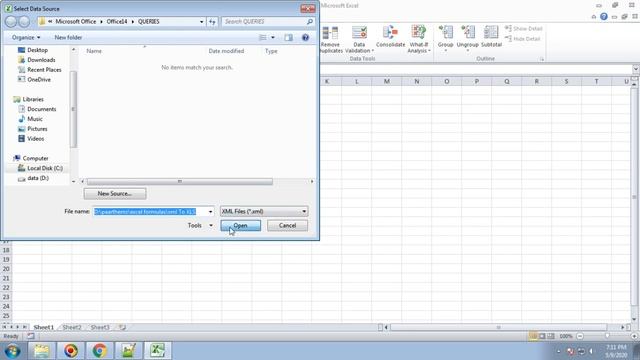This screenshot has height=360, width=640.
Task: Select Local Disk (C:)
Action: (x=40, y=168)
